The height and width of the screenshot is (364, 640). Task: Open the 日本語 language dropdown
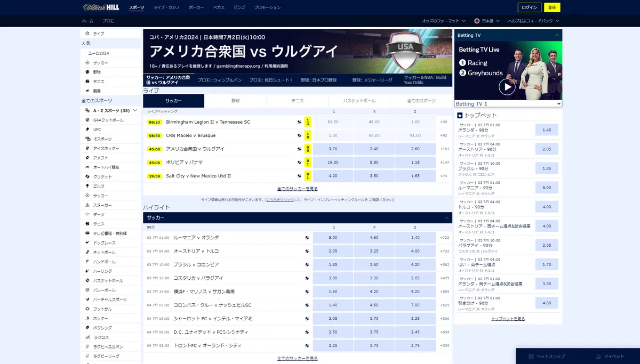tap(487, 21)
